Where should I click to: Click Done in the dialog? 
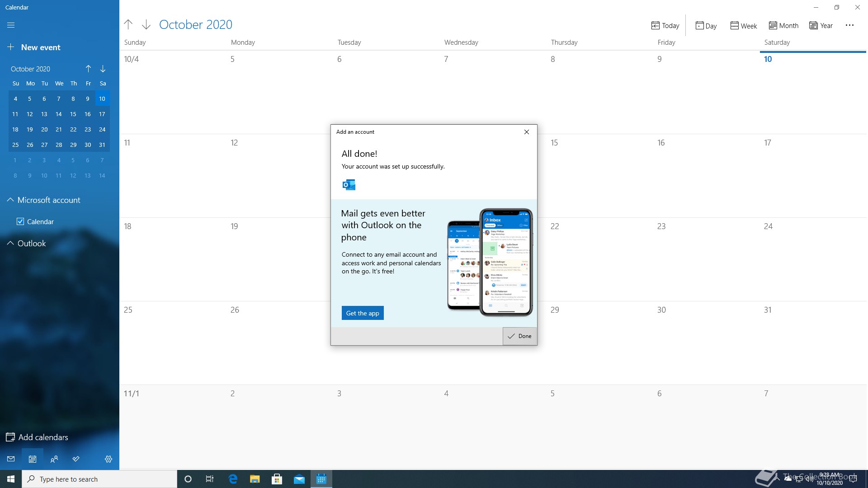[520, 336]
